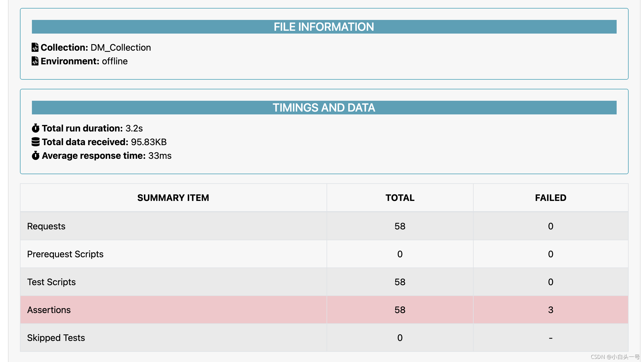Viewport: 644px width, 362px height.
Task: Click stopwatch icon next to Total run duration
Action: tap(36, 128)
